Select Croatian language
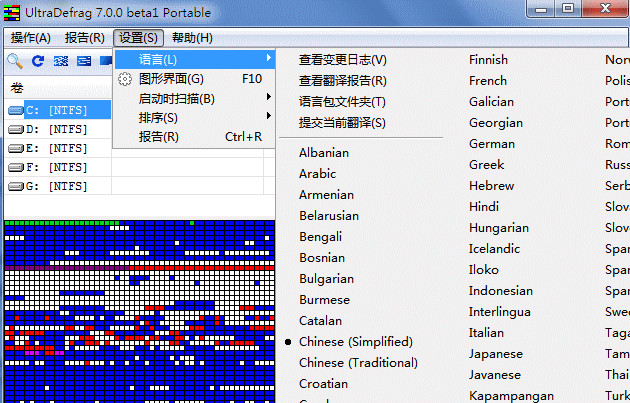Screen dimensions: 630x403 pos(323,384)
